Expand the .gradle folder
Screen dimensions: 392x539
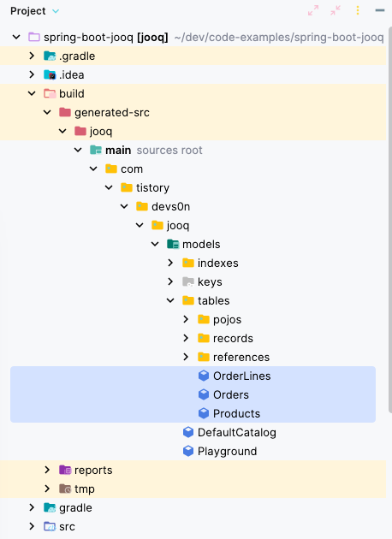coord(32,56)
